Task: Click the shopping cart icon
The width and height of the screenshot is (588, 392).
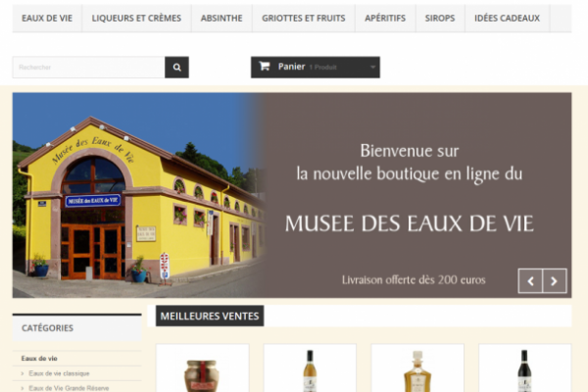Action: [x=264, y=67]
